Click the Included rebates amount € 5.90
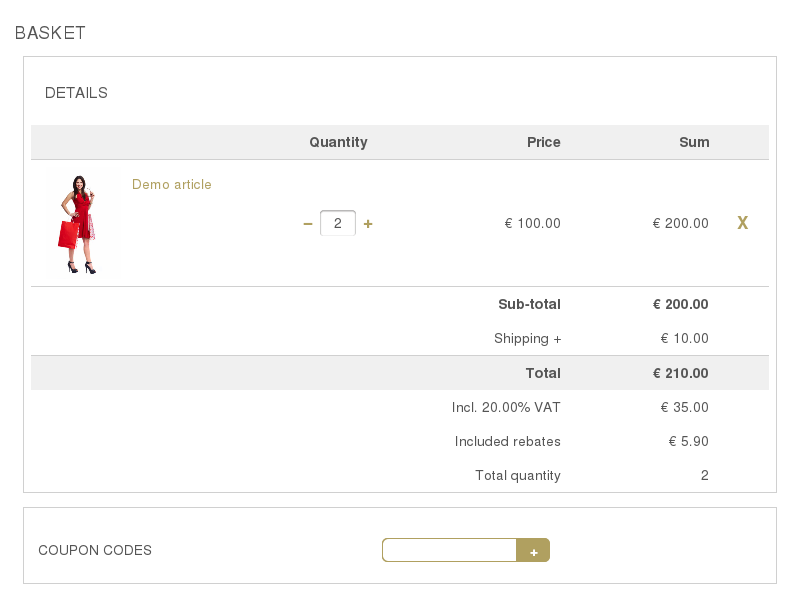Viewport: 800px width, 600px height. [x=688, y=441]
